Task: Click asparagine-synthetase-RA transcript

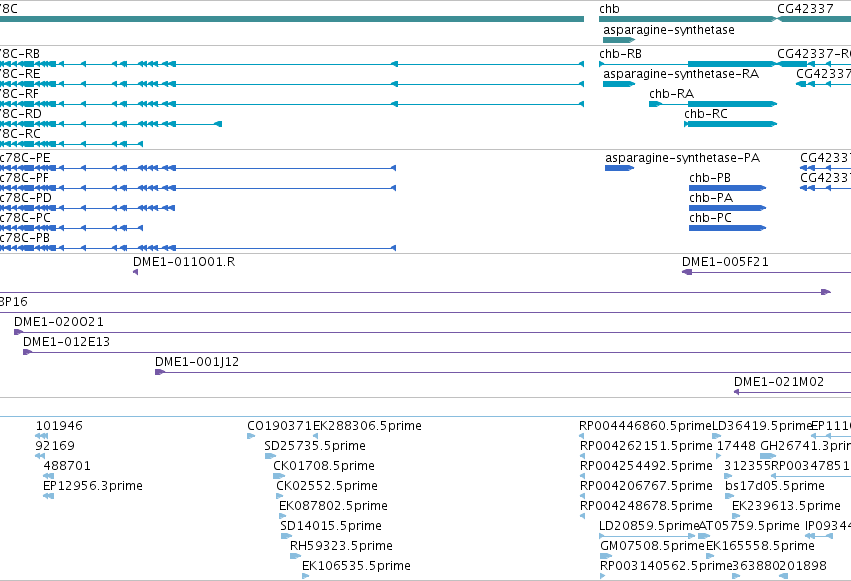Action: 619,84
